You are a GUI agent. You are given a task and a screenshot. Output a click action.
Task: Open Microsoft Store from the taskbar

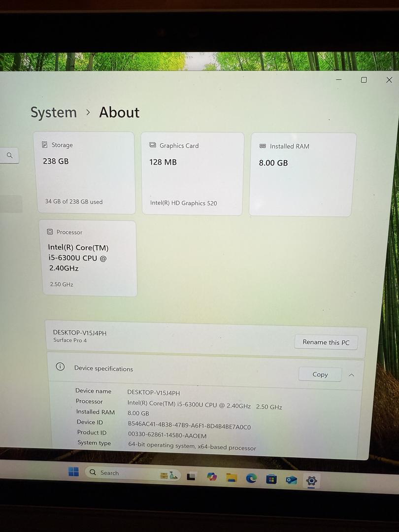pyautogui.click(x=271, y=479)
